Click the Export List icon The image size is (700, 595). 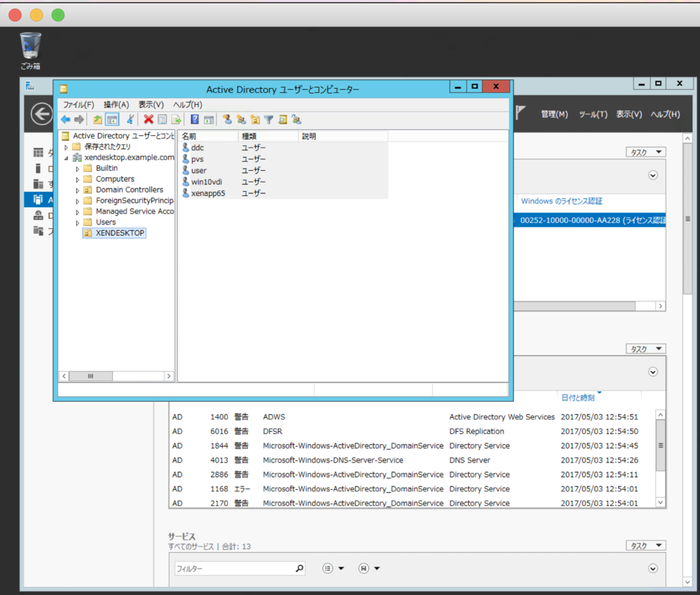click(176, 120)
